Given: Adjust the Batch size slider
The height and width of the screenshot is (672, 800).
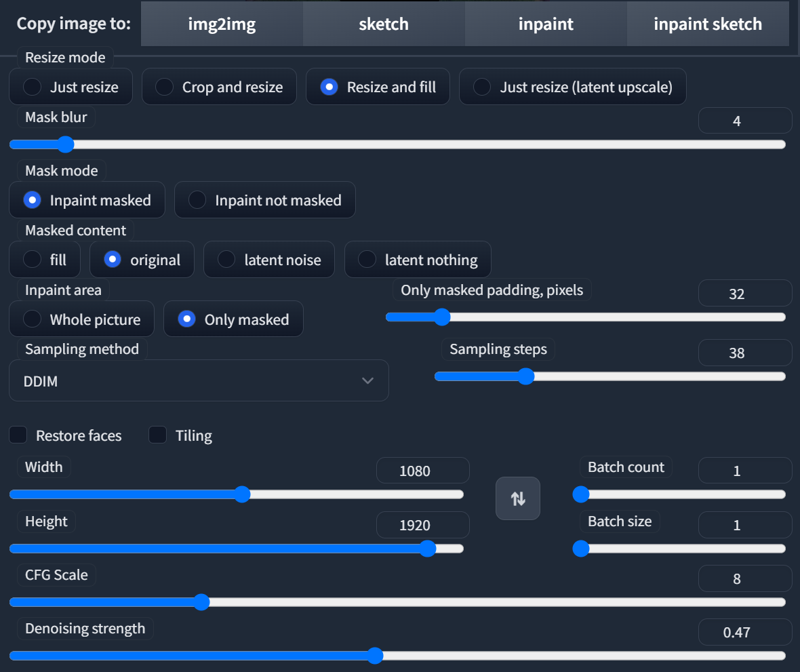Looking at the screenshot, I should (x=679, y=549).
